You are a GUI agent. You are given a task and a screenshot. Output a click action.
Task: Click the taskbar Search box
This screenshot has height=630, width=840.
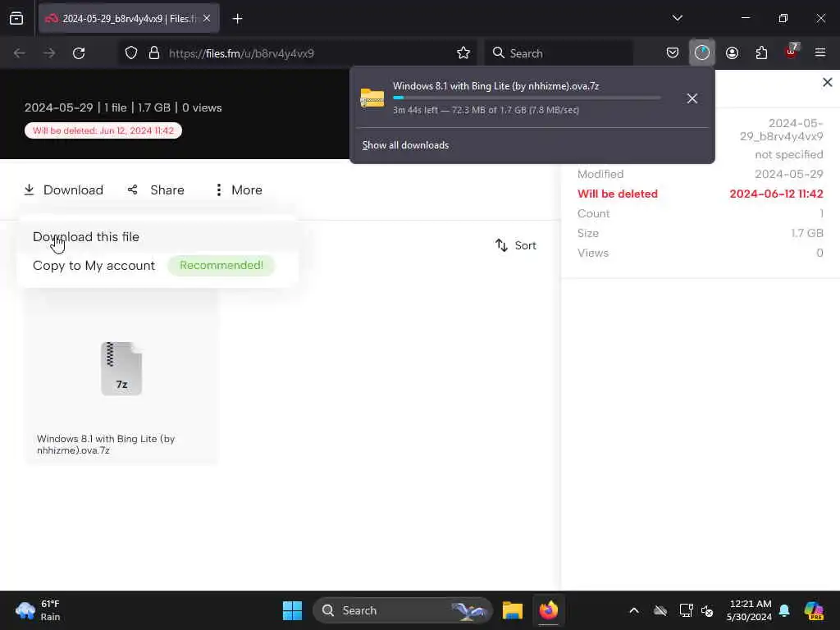click(x=402, y=610)
